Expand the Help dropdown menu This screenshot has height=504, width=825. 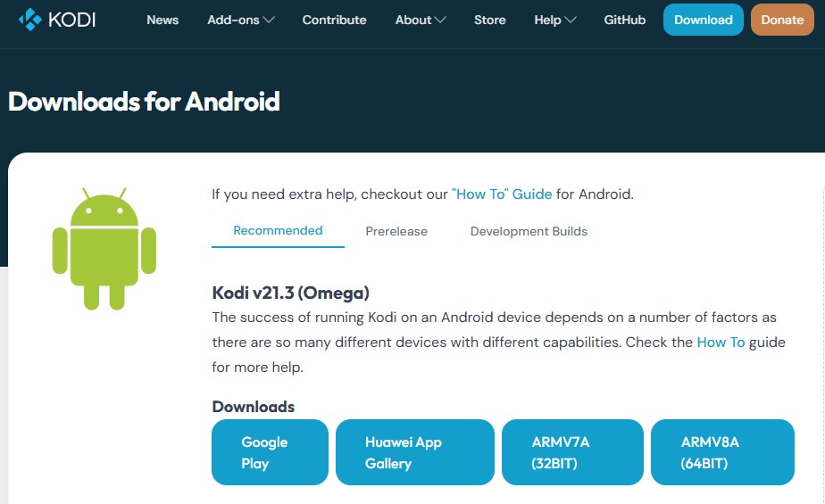pyautogui.click(x=555, y=20)
